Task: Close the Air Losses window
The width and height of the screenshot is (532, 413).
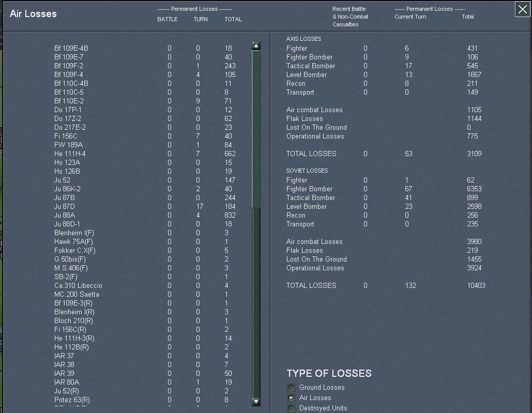Action: (522, 10)
